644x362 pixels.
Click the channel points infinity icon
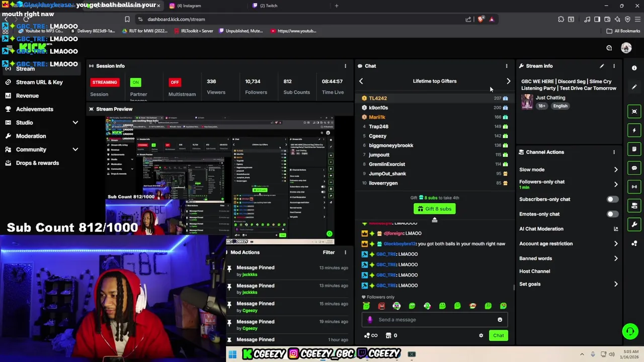[371, 335]
